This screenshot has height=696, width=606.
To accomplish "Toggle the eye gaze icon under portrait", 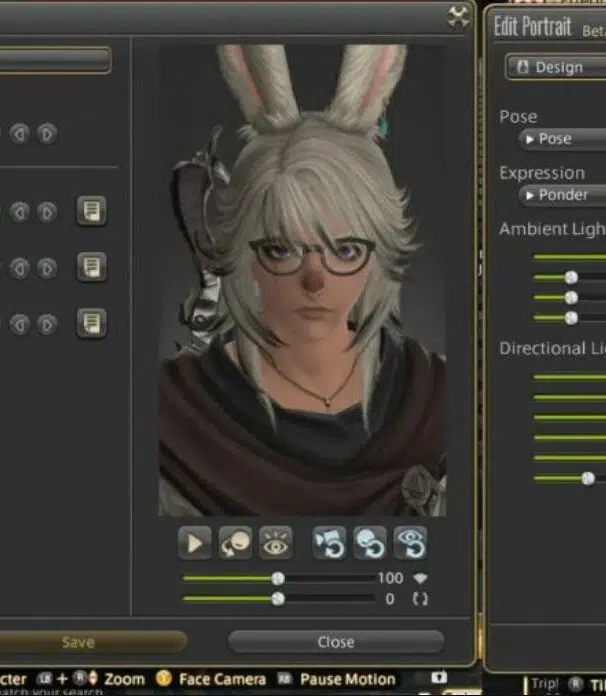I will pos(274,543).
